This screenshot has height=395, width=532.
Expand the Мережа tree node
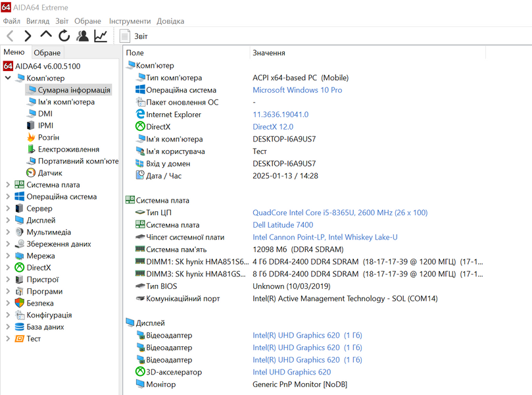(x=8, y=255)
